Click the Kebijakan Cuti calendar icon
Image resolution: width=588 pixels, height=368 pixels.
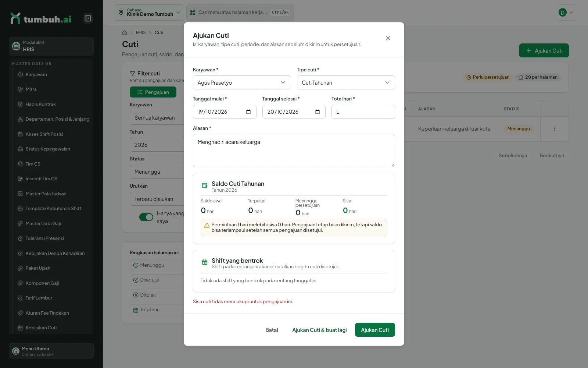(x=20, y=328)
